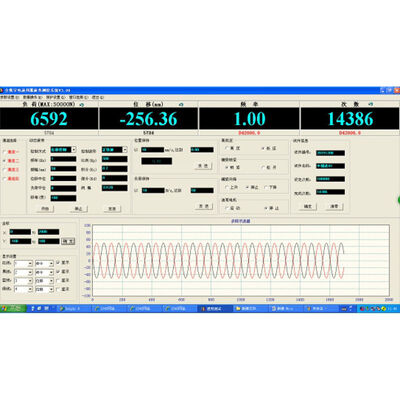Open the second curve's channel dropdown showing 2
Image resolution: width=400 pixels, height=400 pixels.
coord(30,272)
